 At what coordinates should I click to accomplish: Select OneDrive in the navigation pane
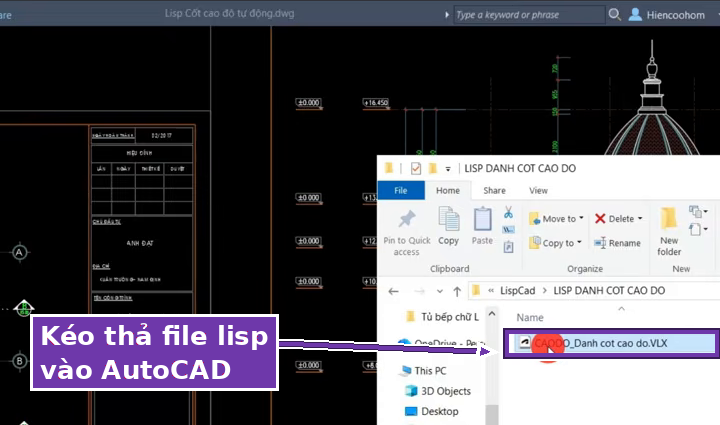click(x=441, y=342)
